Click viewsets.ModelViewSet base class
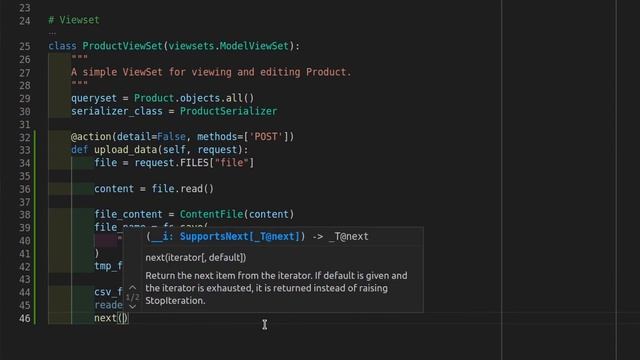 coord(229,46)
